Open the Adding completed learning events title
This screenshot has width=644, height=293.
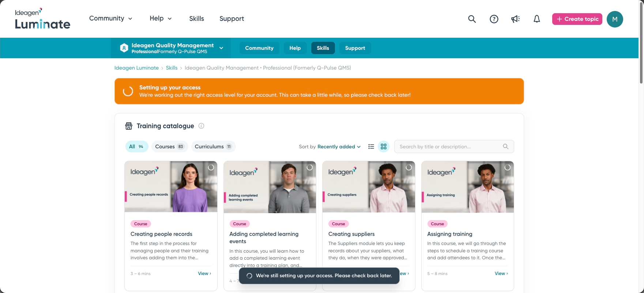[264, 238]
